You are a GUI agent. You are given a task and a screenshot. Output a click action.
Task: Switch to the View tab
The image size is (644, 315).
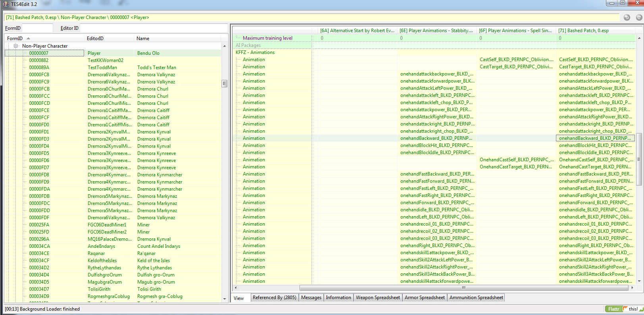coord(239,298)
